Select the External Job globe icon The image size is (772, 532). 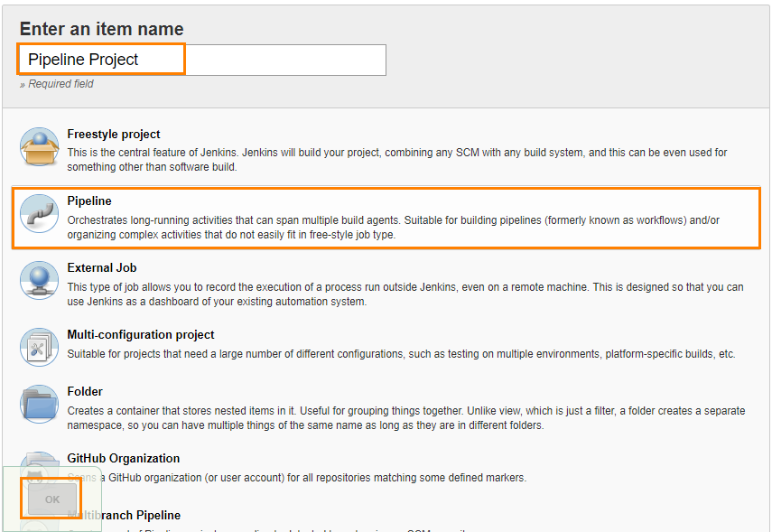point(39,279)
